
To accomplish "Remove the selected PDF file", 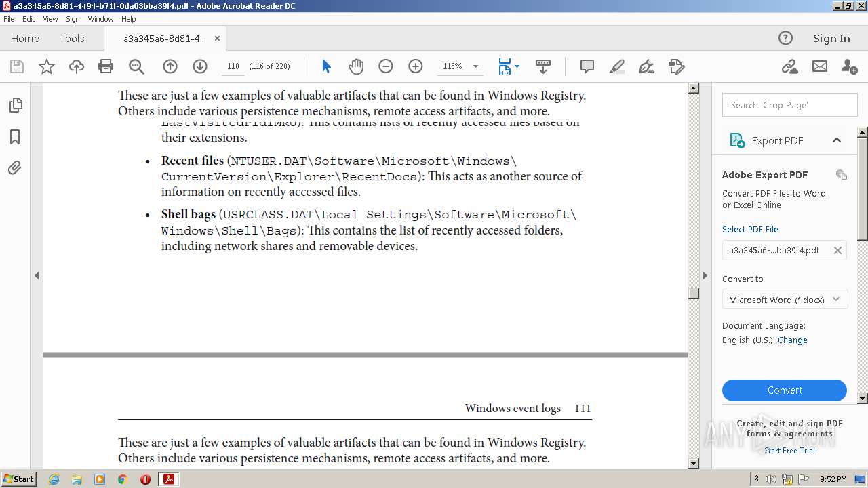I will [x=837, y=250].
